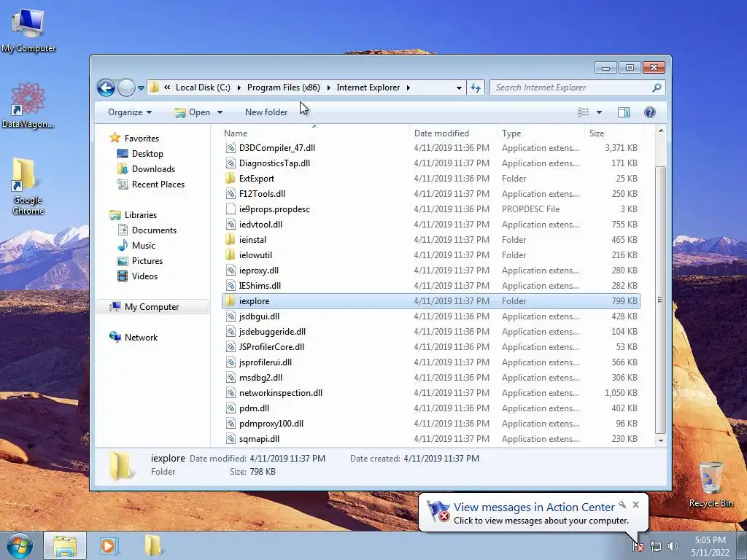
Task: Click the Forward navigation arrow
Action: 126,87
